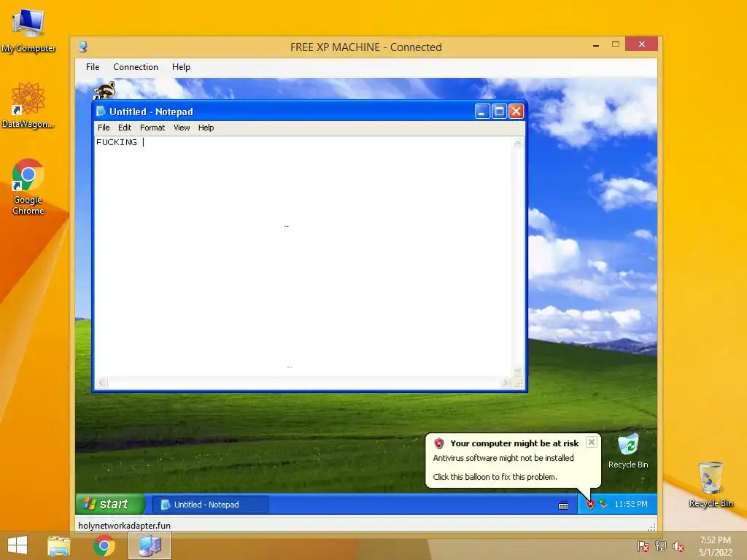The width and height of the screenshot is (747, 560).
Task: Minimize the FREE XP MACHINE window
Action: click(595, 44)
